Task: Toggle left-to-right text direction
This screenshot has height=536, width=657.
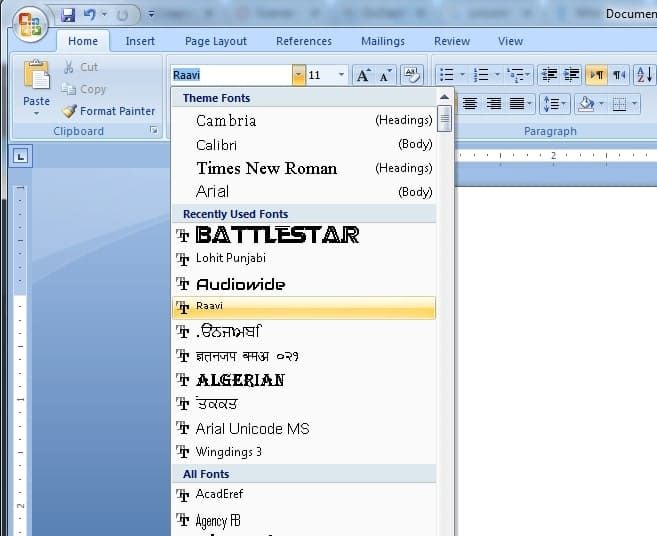Action: tap(596, 76)
